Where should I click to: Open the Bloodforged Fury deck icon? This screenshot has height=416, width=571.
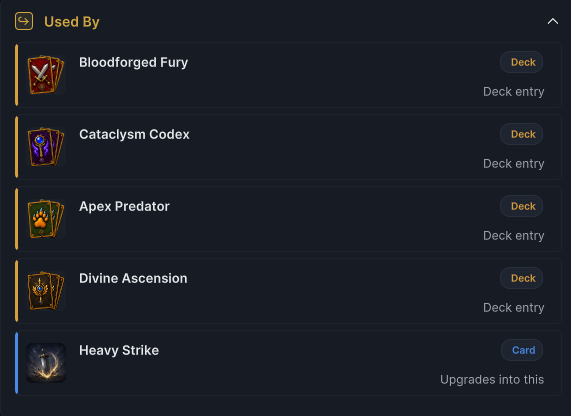[x=46, y=75]
